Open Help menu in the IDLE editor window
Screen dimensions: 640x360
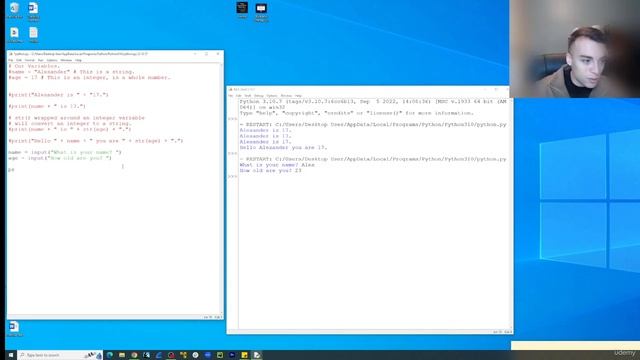[x=78, y=60]
